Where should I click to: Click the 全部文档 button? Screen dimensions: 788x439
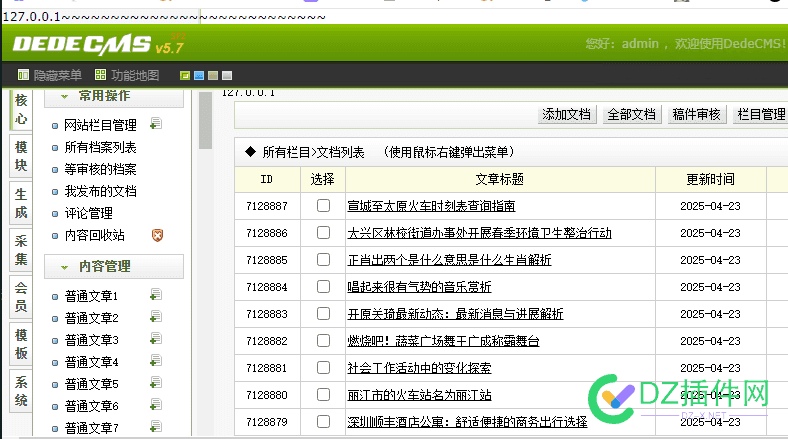[632, 115]
